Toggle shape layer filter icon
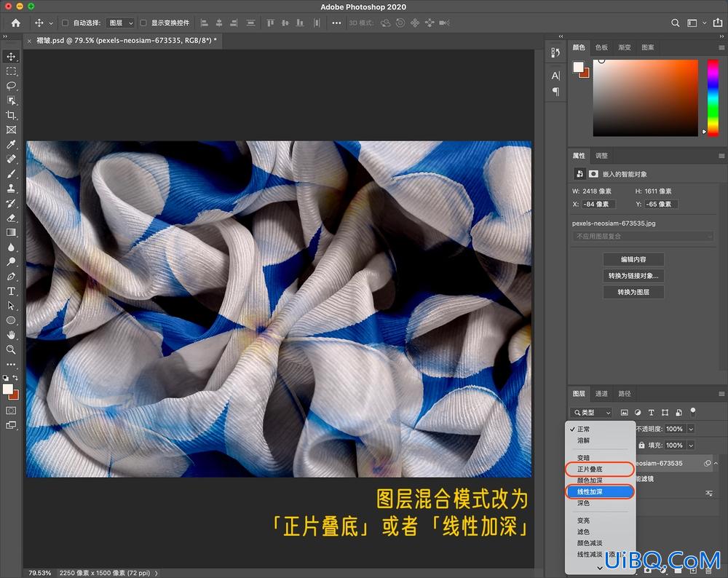This screenshot has width=728, height=578. pyautogui.click(x=665, y=412)
